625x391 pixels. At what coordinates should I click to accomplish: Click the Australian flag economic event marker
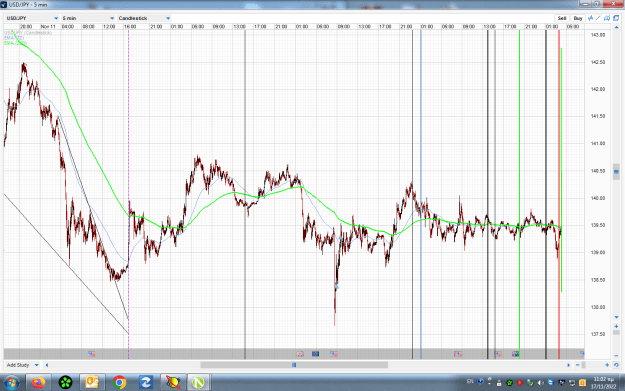(515, 354)
